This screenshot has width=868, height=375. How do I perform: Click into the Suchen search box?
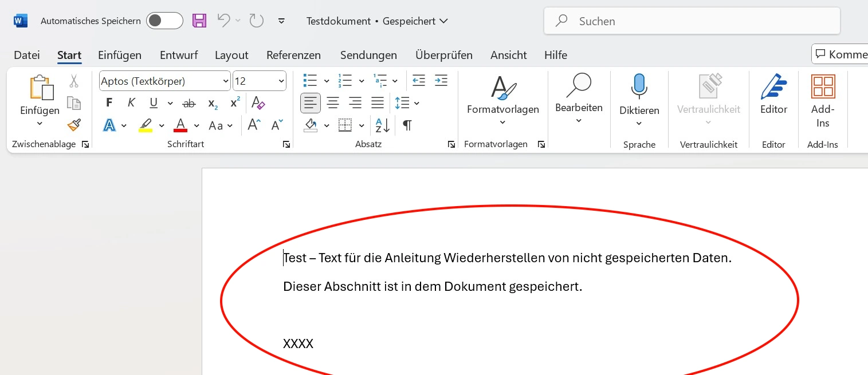(x=692, y=21)
